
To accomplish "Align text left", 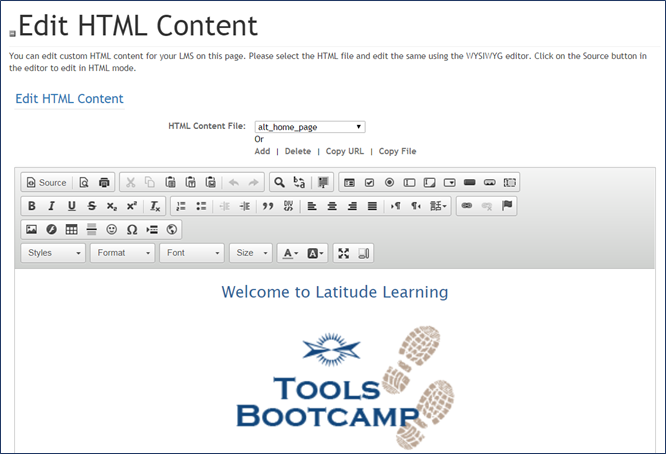I will point(312,206).
